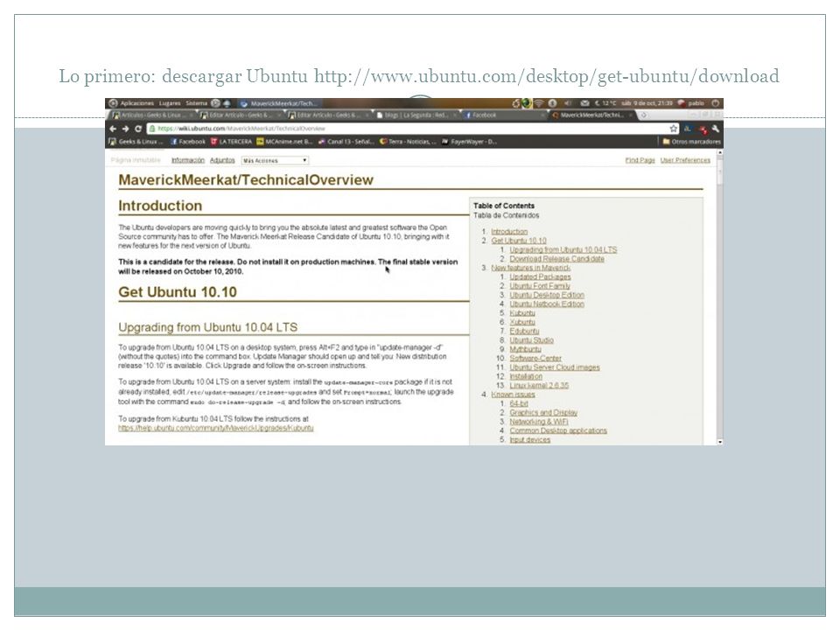
Task: Open Upgrading from Ubuntu 10.04 LTS contents link
Action: pyautogui.click(x=563, y=249)
